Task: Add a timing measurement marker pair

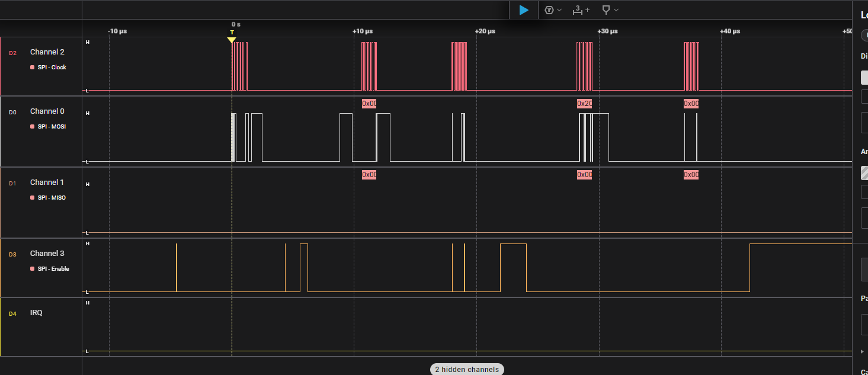Action: tap(581, 10)
